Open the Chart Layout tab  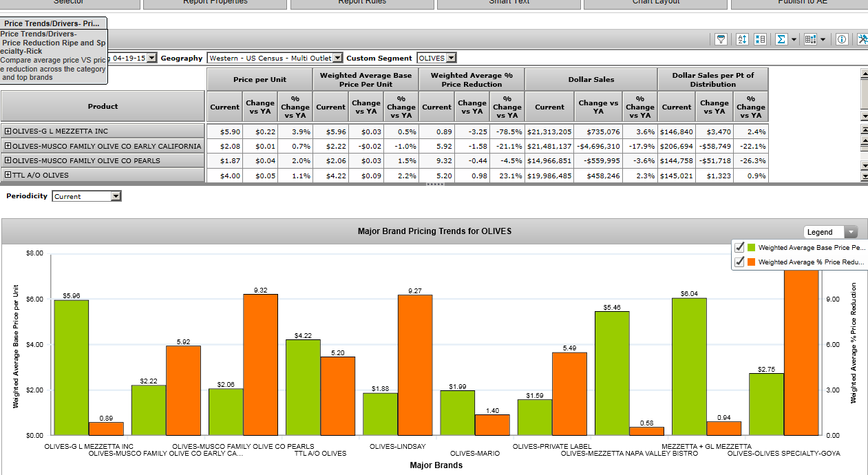coord(655,3)
